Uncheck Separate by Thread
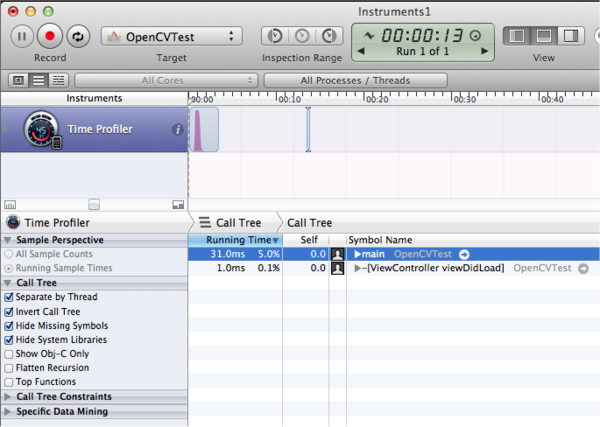 pos(9,297)
